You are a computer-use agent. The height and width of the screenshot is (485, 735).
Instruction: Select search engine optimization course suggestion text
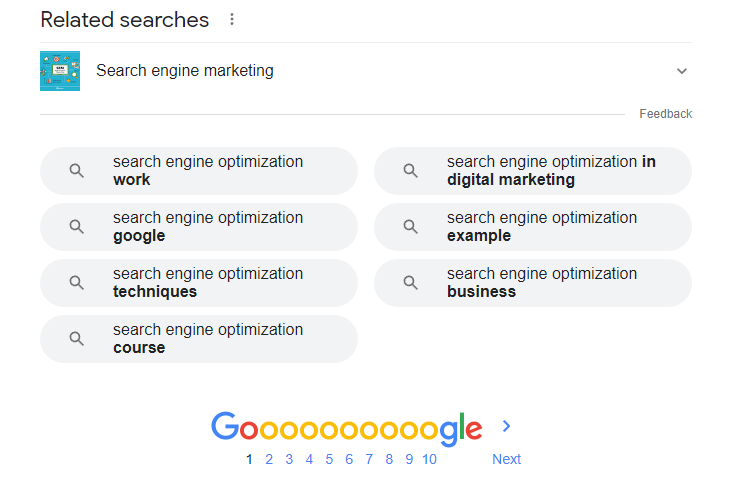pos(208,338)
